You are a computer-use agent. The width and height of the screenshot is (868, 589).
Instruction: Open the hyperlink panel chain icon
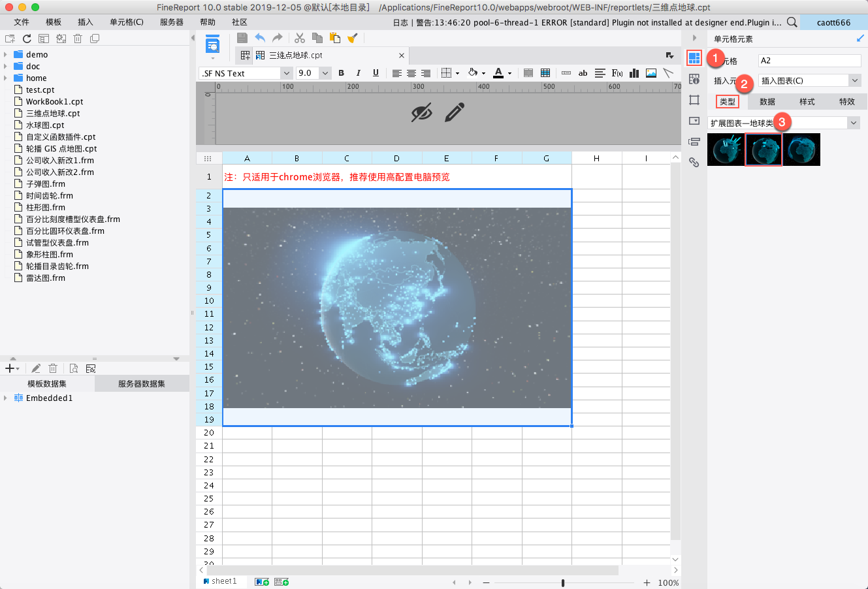coord(694,163)
